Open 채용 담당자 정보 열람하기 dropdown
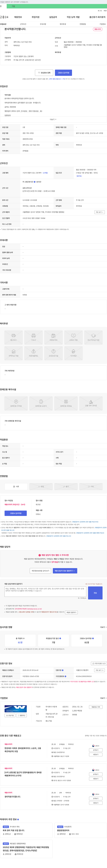This screenshot has width=107, height=868. 65,571
